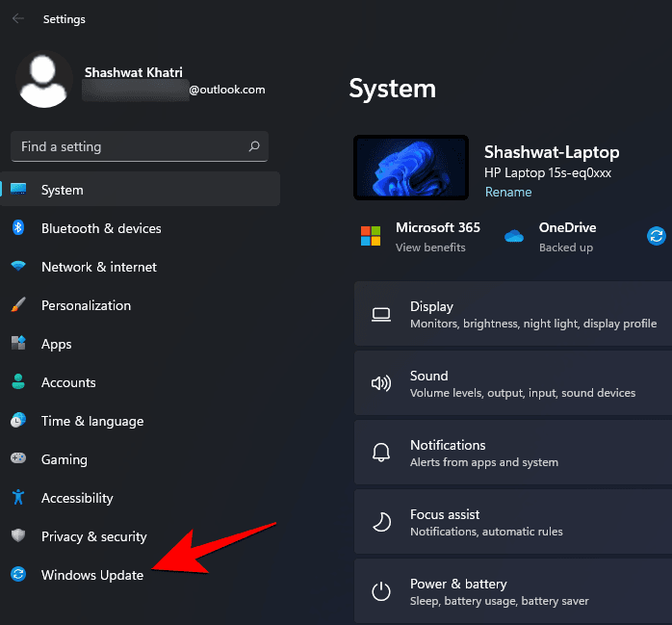Open Windows Update from the sidebar
Screen dimensions: 672x625
92,575
